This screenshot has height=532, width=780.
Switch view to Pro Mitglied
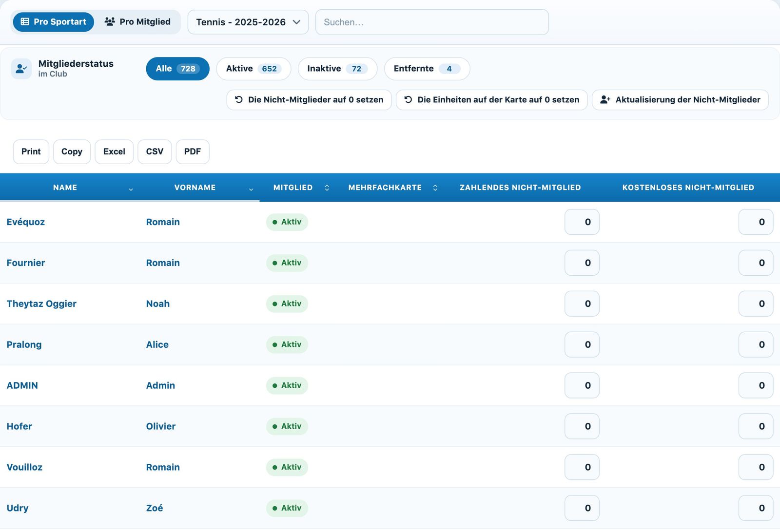(x=137, y=22)
